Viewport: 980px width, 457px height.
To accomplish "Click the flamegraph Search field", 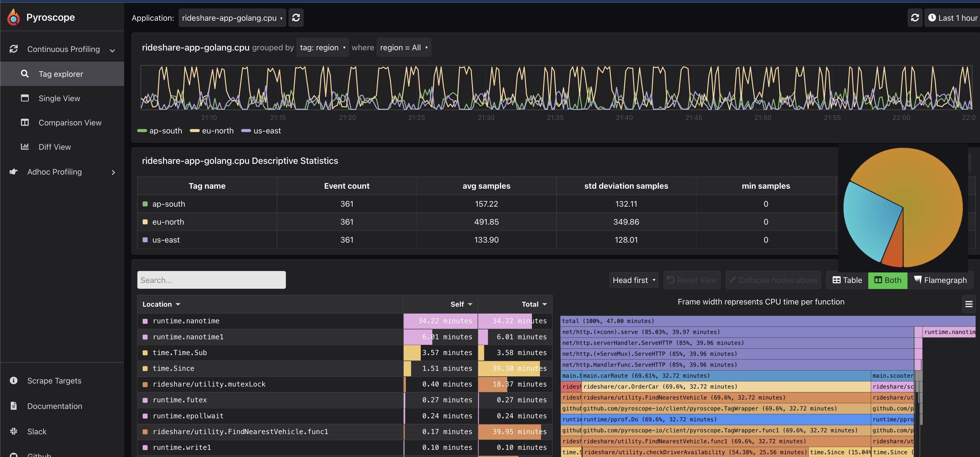I will [x=211, y=280].
